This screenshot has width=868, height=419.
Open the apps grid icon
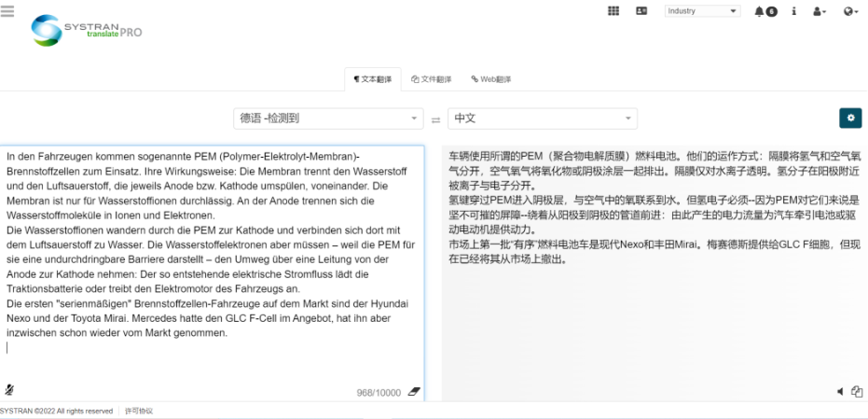coord(613,11)
